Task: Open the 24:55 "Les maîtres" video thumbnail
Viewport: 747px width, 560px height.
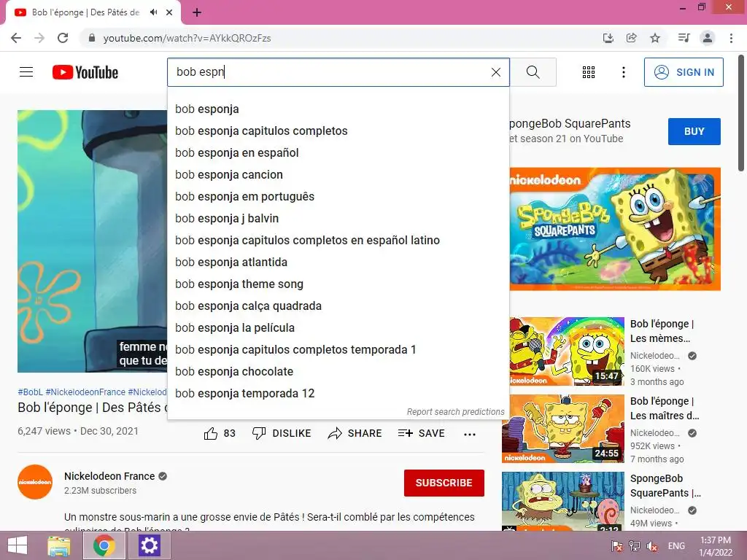Action: pos(563,429)
